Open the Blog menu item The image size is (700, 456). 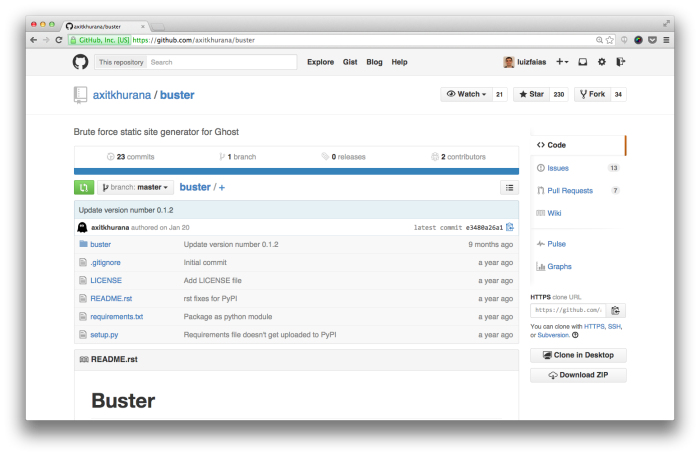click(374, 62)
